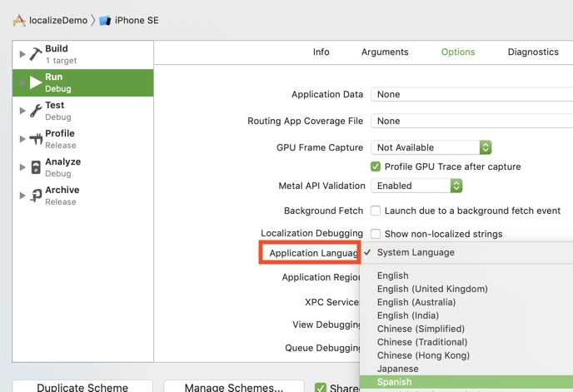Click the Analyze icon in sidebar
The image size is (573, 392).
coord(36,167)
